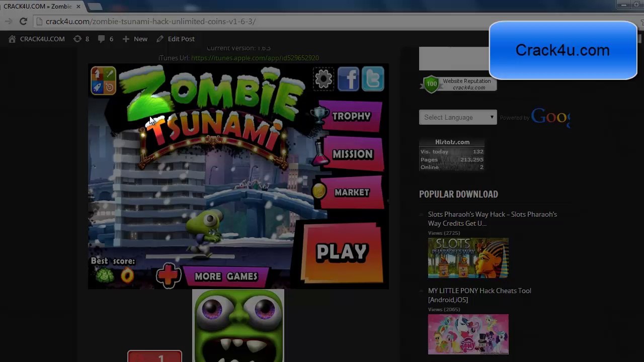The height and width of the screenshot is (362, 644).
Task: Select the MORE GAMES banner
Action: 226,276
